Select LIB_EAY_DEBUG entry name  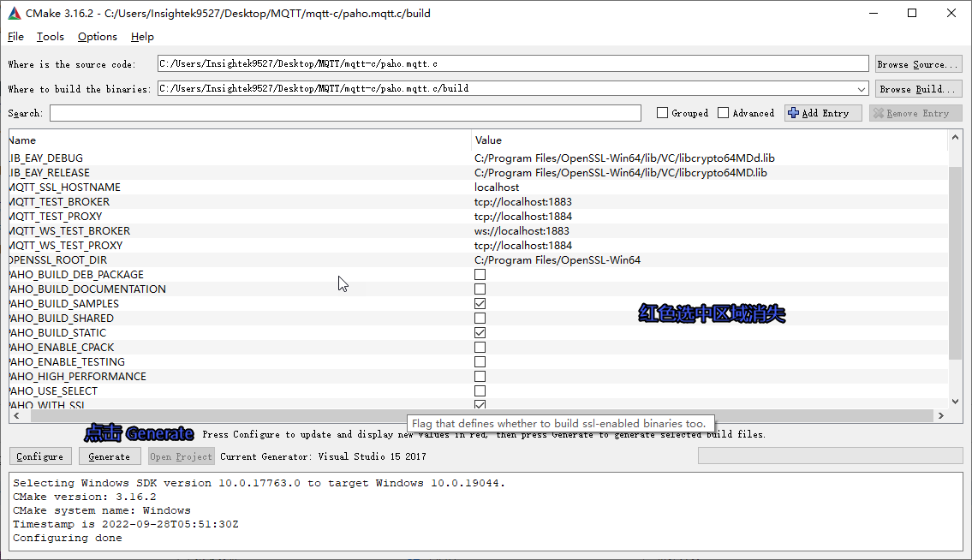click(46, 158)
